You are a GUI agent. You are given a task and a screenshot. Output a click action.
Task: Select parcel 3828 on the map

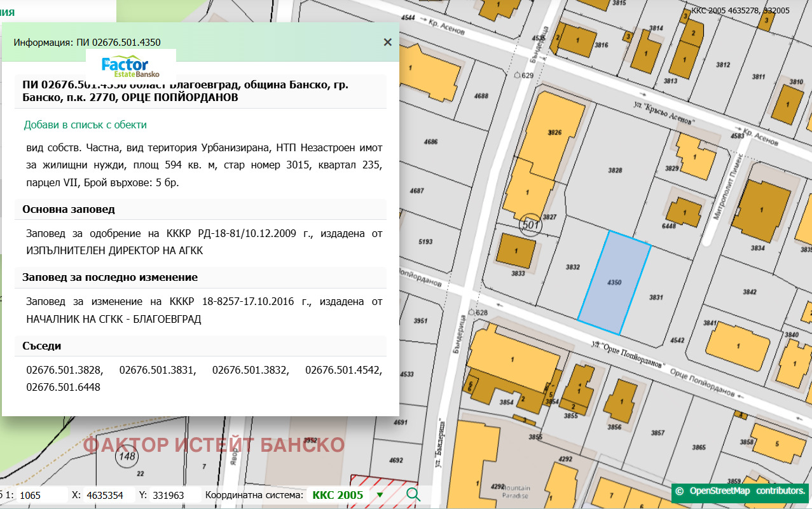coord(614,170)
